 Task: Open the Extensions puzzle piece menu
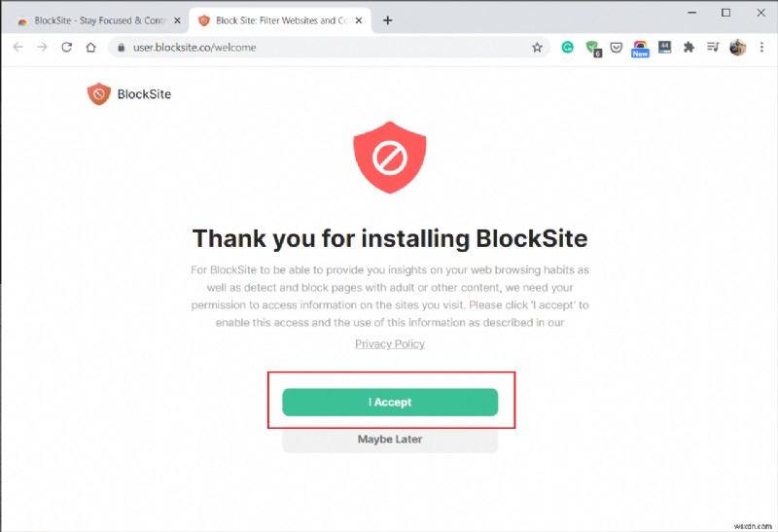point(690,47)
